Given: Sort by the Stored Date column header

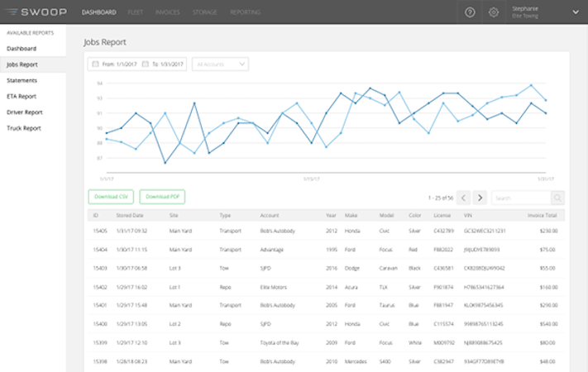Looking at the screenshot, I should tap(129, 216).
